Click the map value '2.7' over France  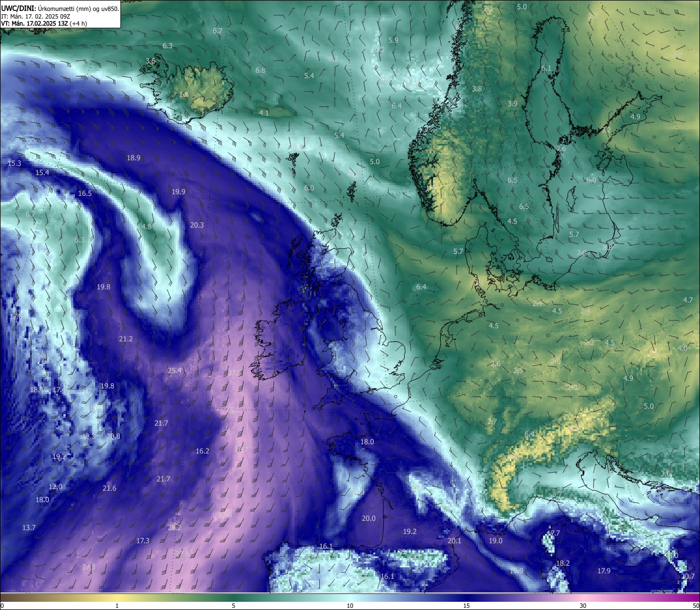pyautogui.click(x=492, y=421)
